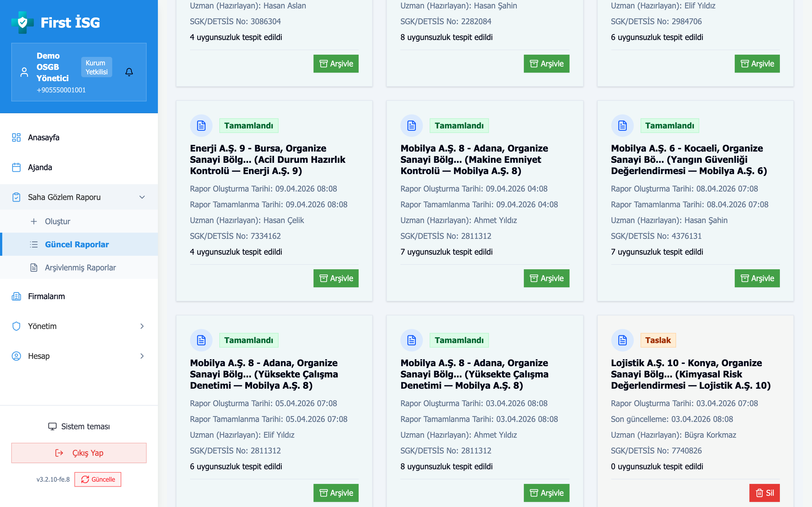Click the notification bell icon
The image size is (812, 507).
129,72
